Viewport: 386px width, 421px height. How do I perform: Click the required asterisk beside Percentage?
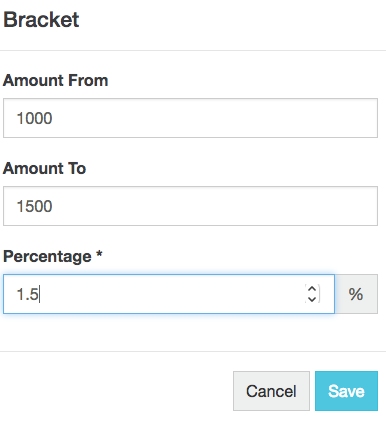pyautogui.click(x=99, y=255)
